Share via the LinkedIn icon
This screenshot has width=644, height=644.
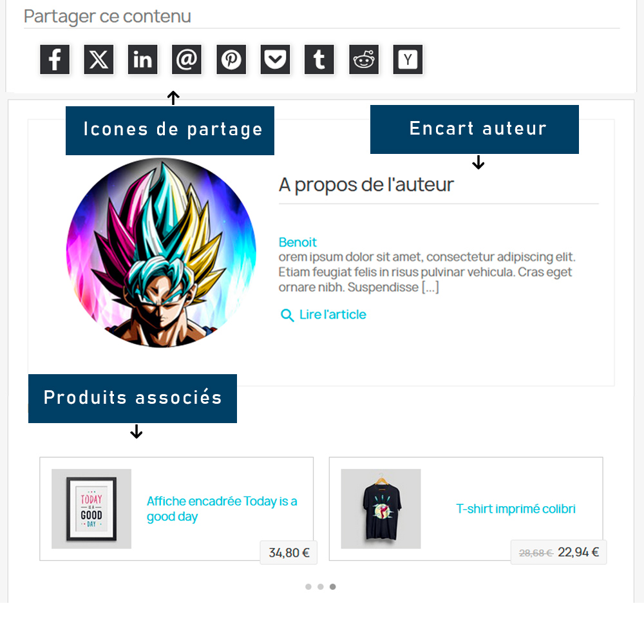point(142,59)
